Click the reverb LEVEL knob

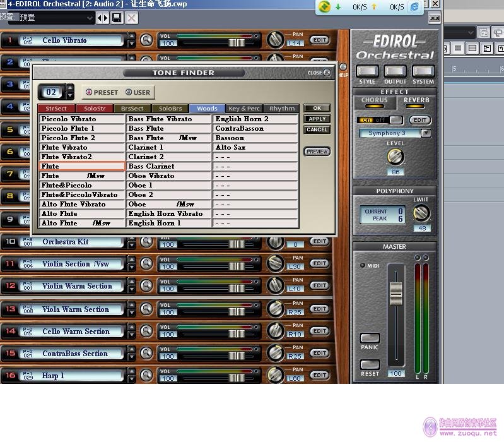click(x=395, y=157)
